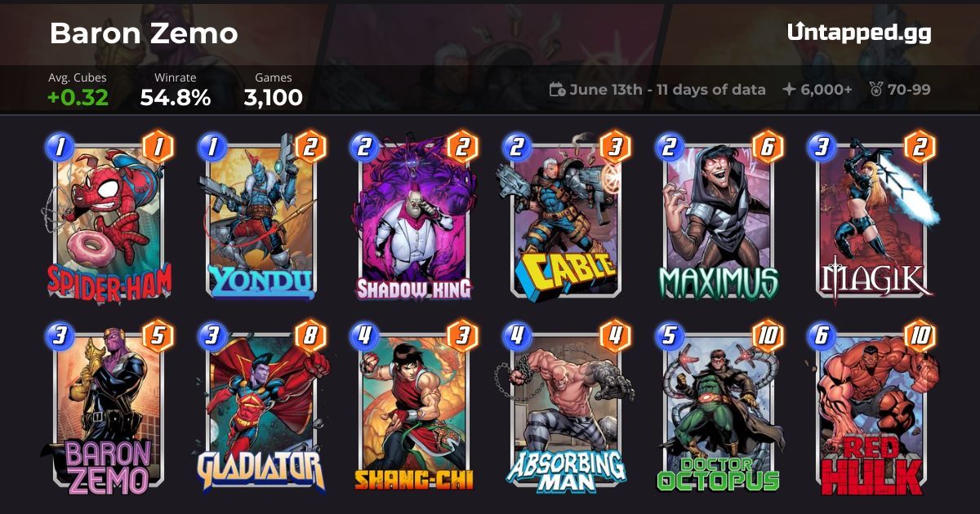This screenshot has width=980, height=514.
Task: Click the 54.8% winrate value
Action: tap(176, 98)
